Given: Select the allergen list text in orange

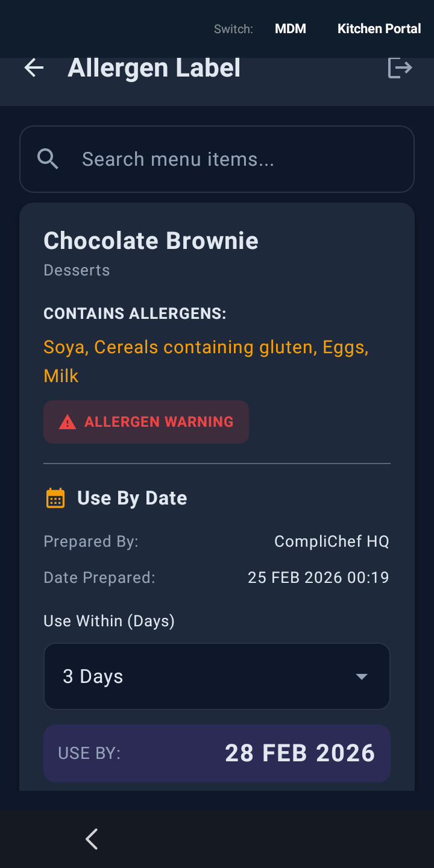Looking at the screenshot, I should pyautogui.click(x=205, y=360).
